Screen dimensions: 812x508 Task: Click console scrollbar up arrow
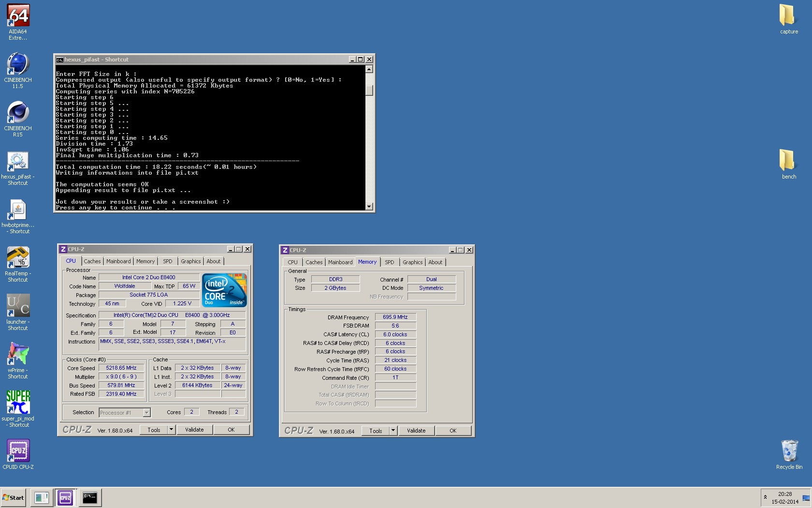tap(369, 69)
